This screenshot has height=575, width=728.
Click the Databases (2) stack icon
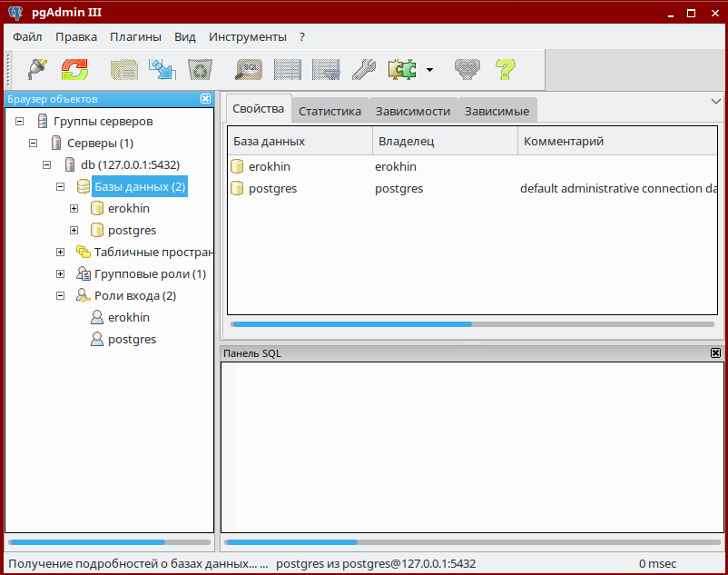click(84, 187)
